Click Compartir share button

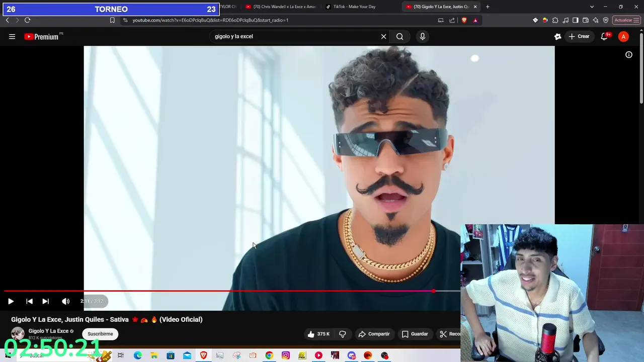pos(374,334)
